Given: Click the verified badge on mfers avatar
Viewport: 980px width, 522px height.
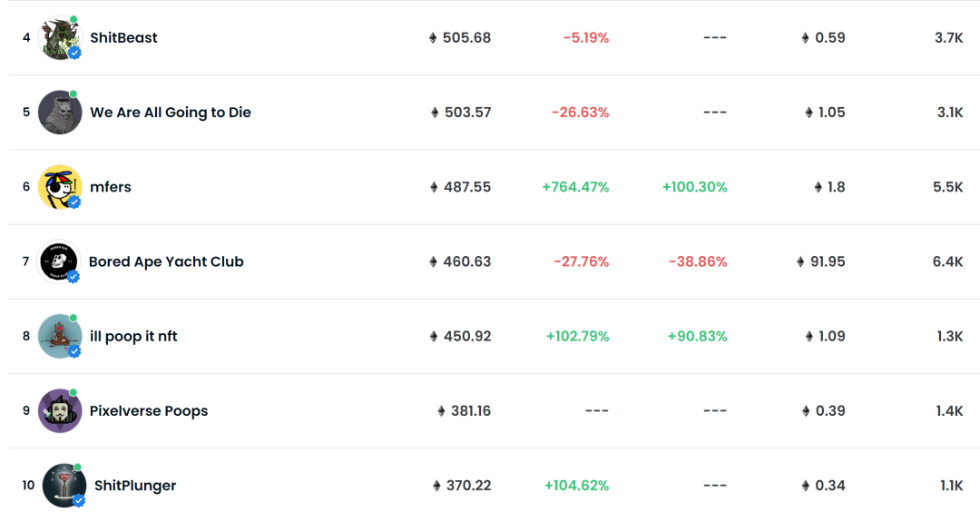Looking at the screenshot, I should 74,202.
